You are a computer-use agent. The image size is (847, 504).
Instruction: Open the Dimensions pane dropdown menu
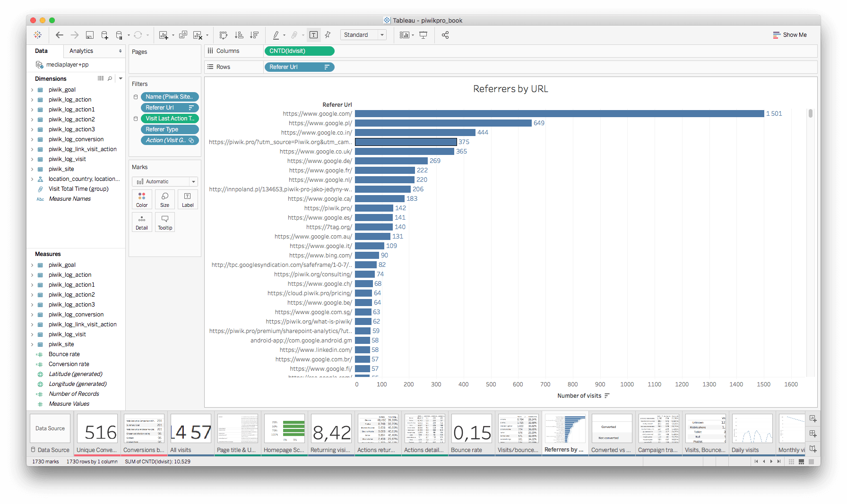click(x=121, y=78)
